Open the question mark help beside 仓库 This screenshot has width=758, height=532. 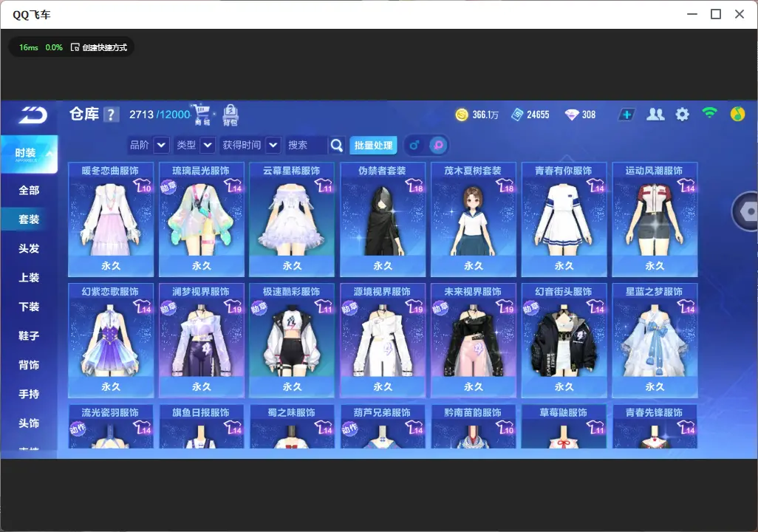111,115
